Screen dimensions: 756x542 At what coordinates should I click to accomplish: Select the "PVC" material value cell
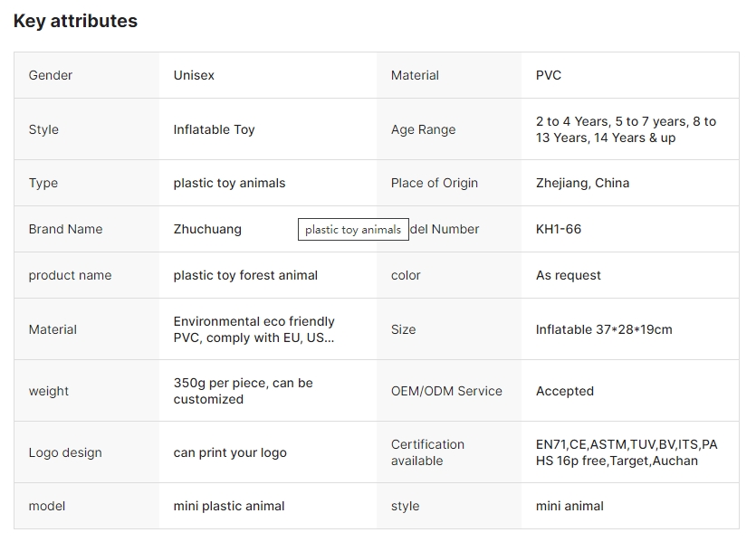tap(549, 75)
